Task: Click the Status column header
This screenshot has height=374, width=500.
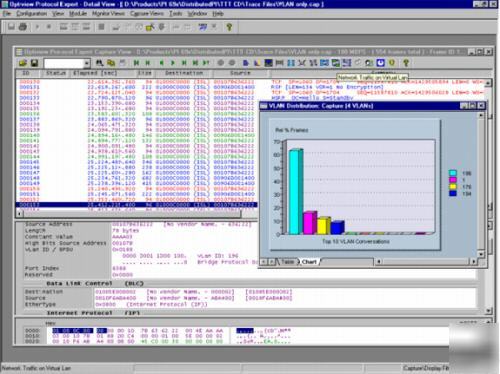Action: (x=55, y=73)
